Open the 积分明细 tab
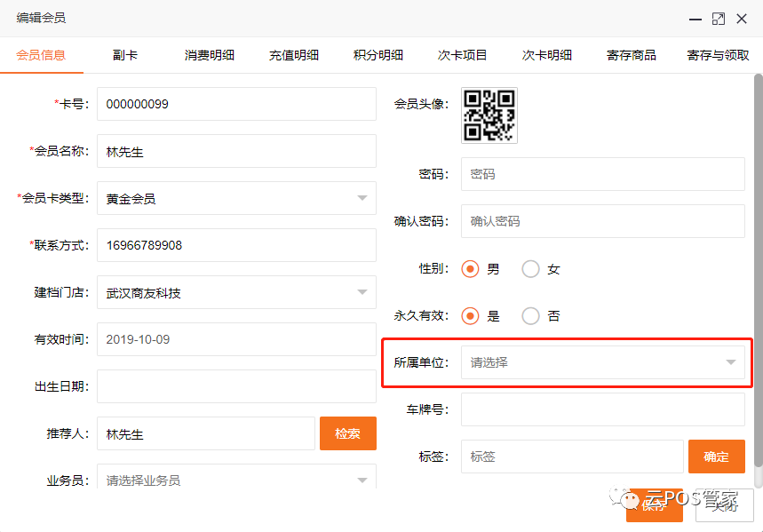 378,55
